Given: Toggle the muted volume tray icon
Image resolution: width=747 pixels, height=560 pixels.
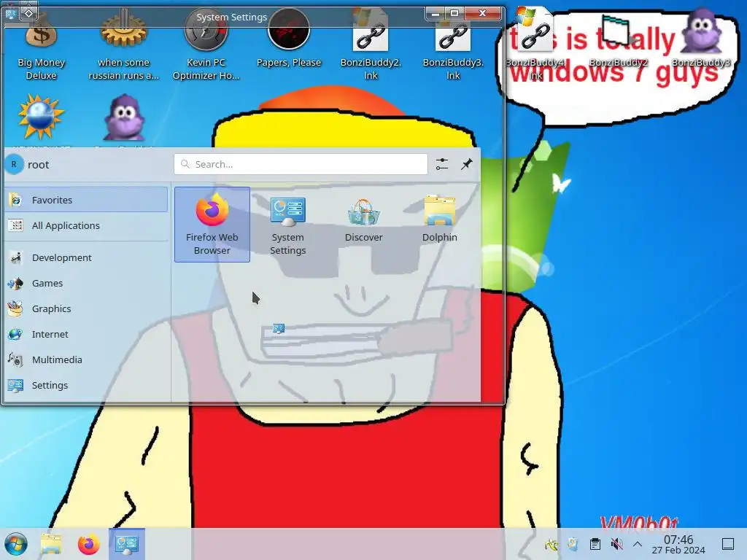Looking at the screenshot, I should coord(616,544).
